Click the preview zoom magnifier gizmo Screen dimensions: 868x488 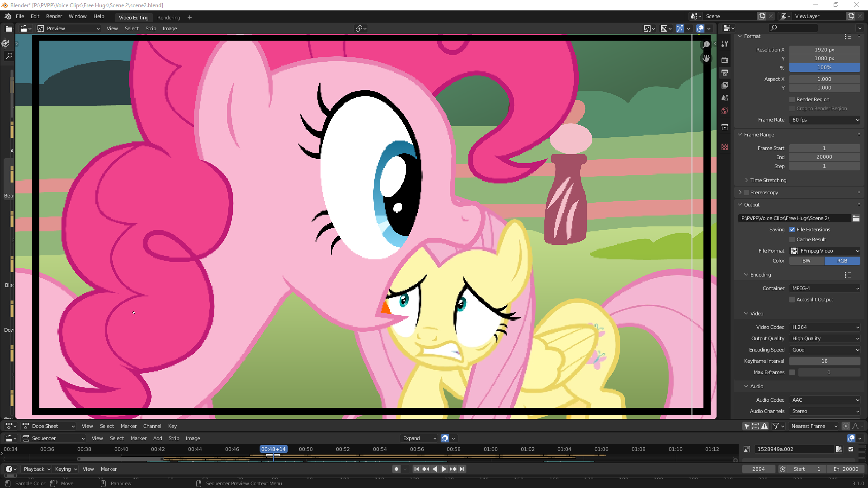[706, 45]
